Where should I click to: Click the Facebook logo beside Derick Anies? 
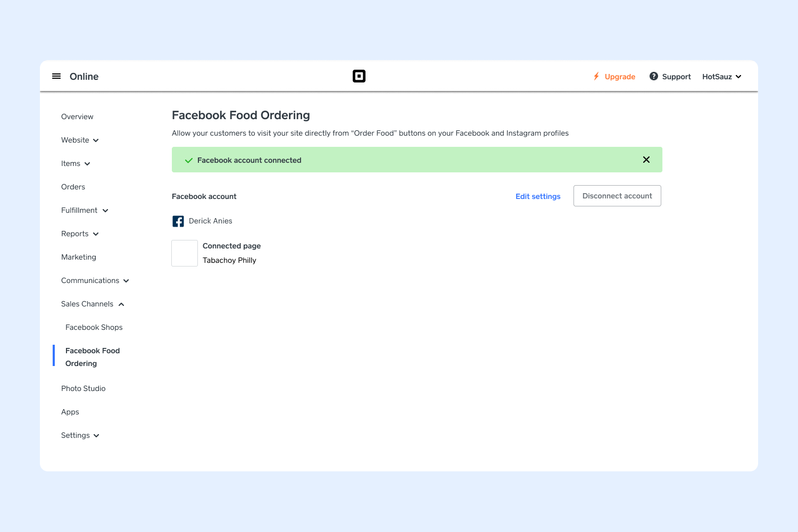tap(178, 221)
